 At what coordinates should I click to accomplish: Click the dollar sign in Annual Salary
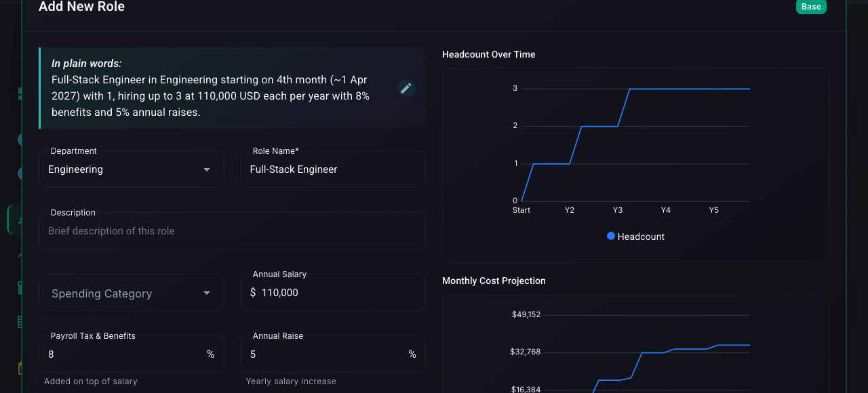pyautogui.click(x=253, y=293)
